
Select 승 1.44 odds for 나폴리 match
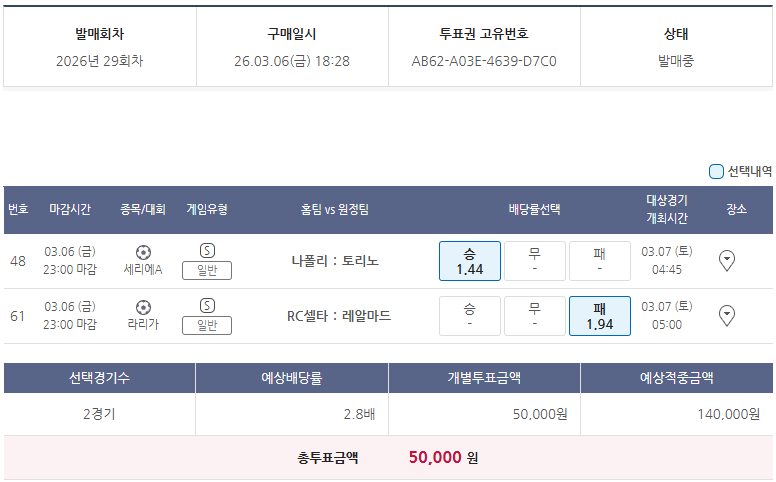(470, 261)
